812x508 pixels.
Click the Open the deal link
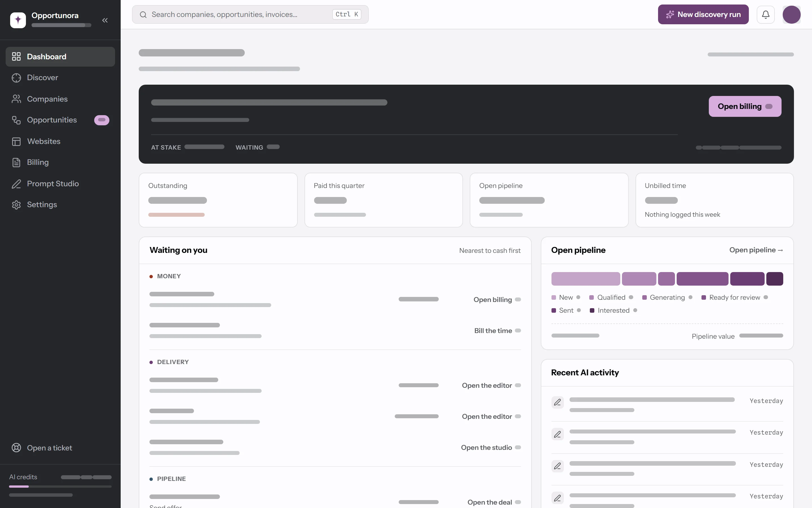tap(494, 502)
